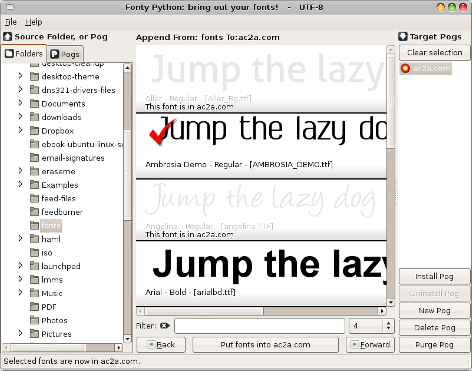This screenshot has width=472, height=371.
Task: Select the Arial Bold font preview
Action: click(261, 273)
